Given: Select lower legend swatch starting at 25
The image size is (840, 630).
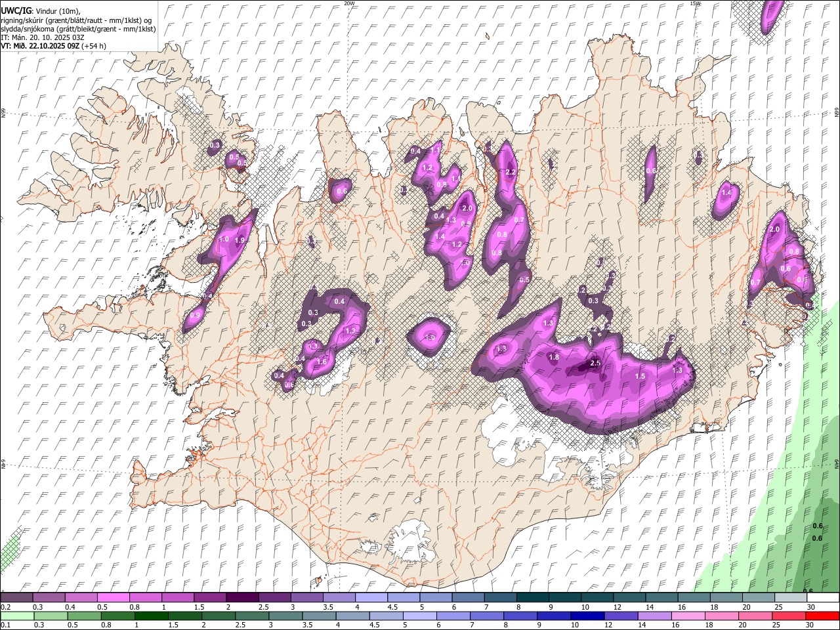Looking at the screenshot, I should click(788, 616).
